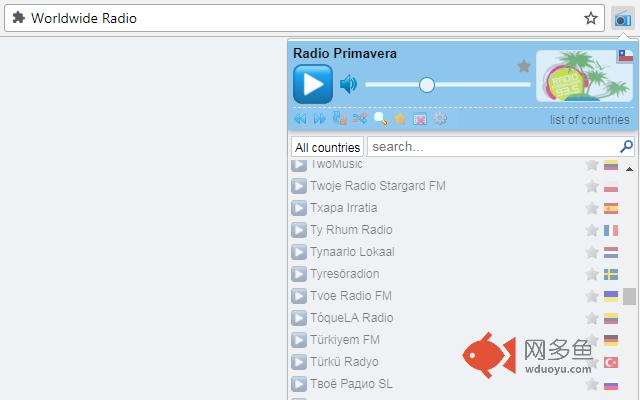Click the Radio Primavera title
The image size is (640, 400).
tap(345, 53)
